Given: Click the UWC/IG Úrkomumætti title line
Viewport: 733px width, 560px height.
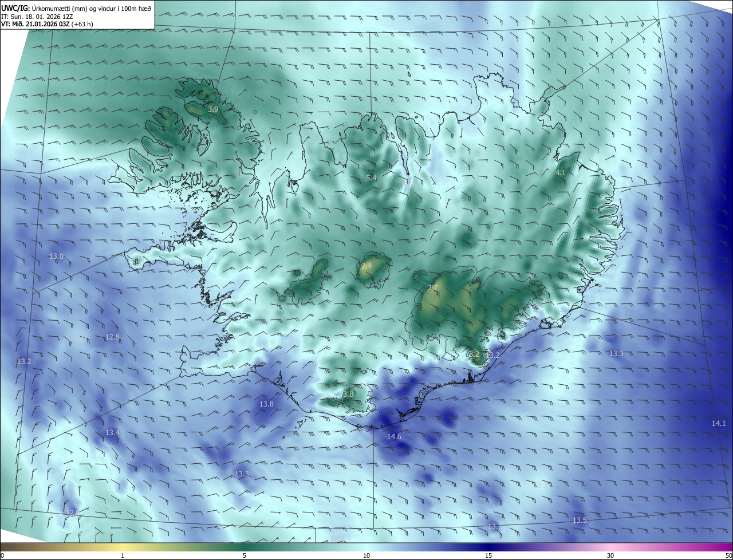Looking at the screenshot, I should 76,8.
